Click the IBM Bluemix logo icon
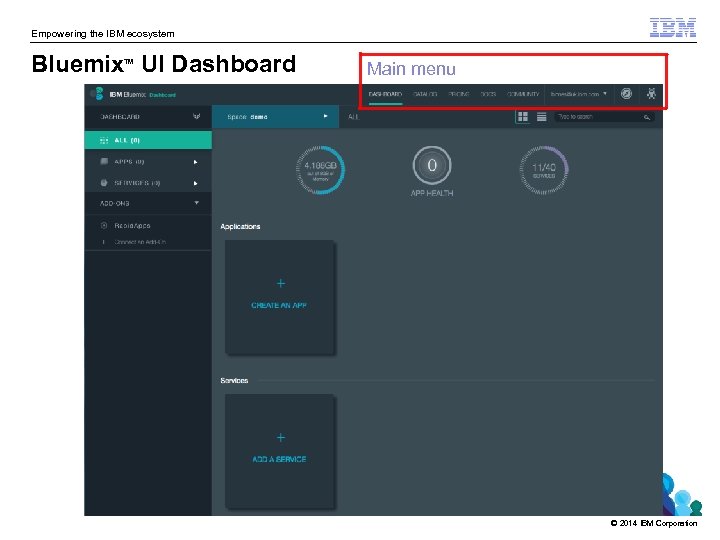Screen dimensions: 720x540 pos(97,94)
